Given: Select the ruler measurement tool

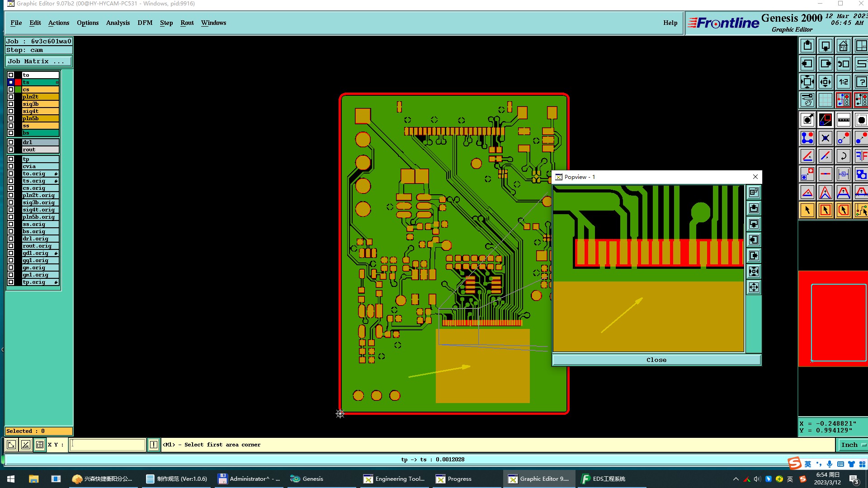Looking at the screenshot, I should [x=843, y=120].
